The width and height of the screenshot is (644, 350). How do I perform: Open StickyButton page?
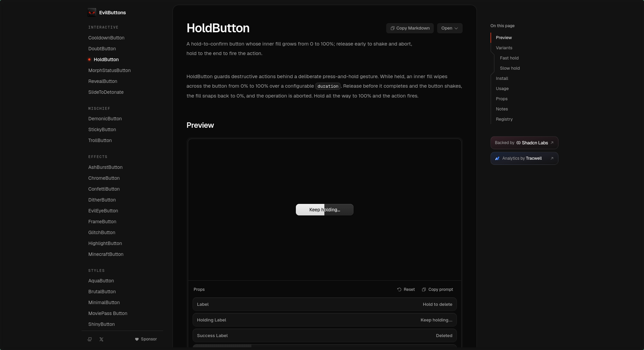(x=102, y=129)
